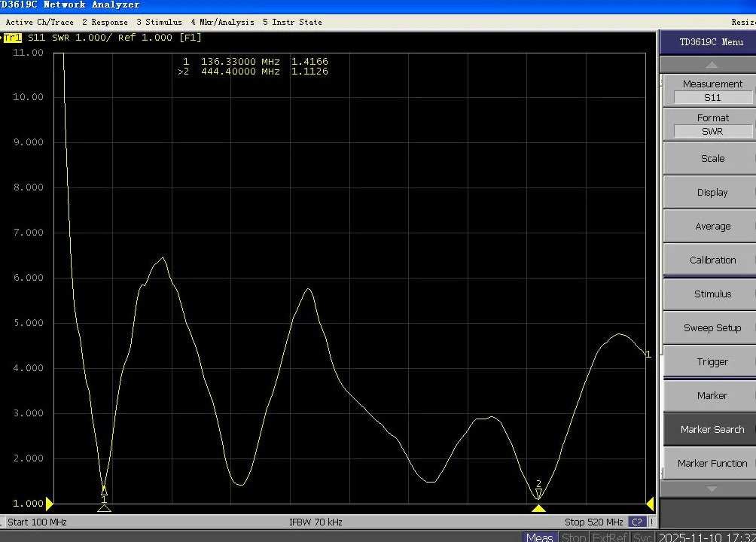Click marker 1 triangle on the trace
This screenshot has width=756, height=542.
[104, 491]
